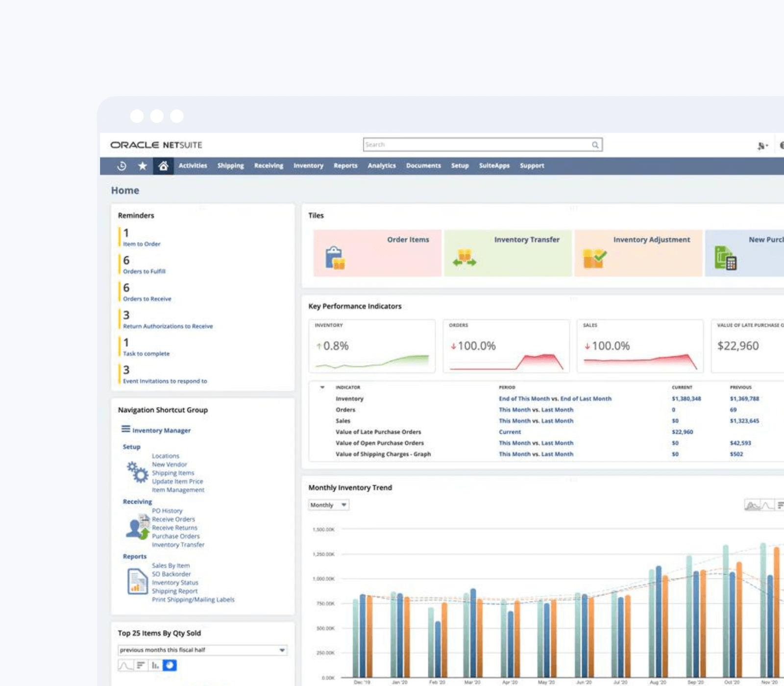Click the $1,380,348 current inventory value
Image resolution: width=784 pixels, height=686 pixels.
pos(686,399)
